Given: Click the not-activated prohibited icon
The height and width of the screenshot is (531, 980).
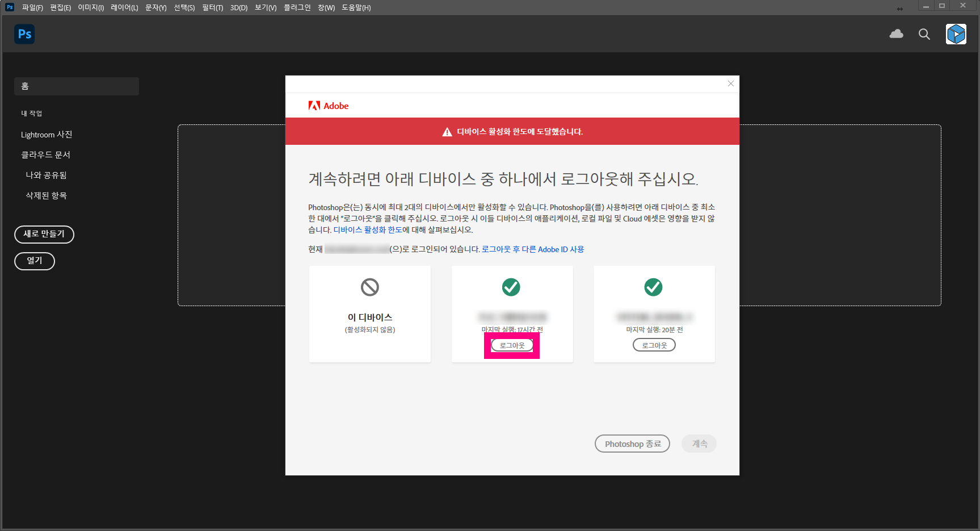Looking at the screenshot, I should [370, 287].
